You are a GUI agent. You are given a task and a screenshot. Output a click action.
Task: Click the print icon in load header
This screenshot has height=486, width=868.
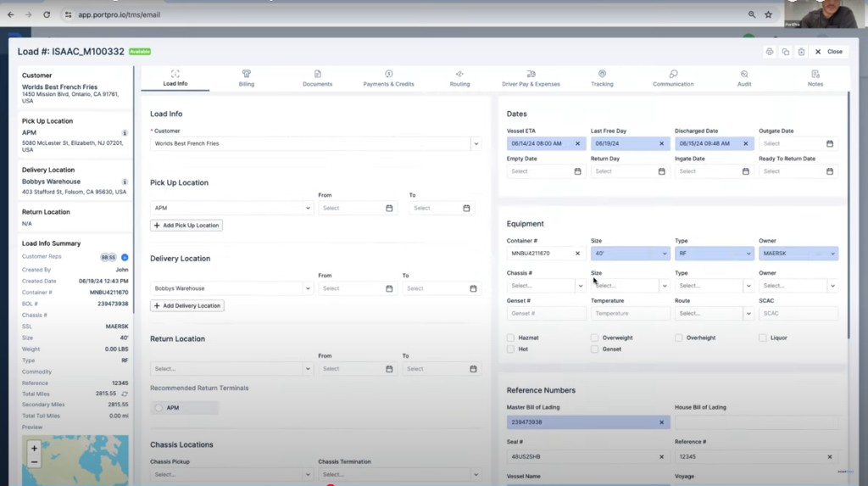coord(770,52)
